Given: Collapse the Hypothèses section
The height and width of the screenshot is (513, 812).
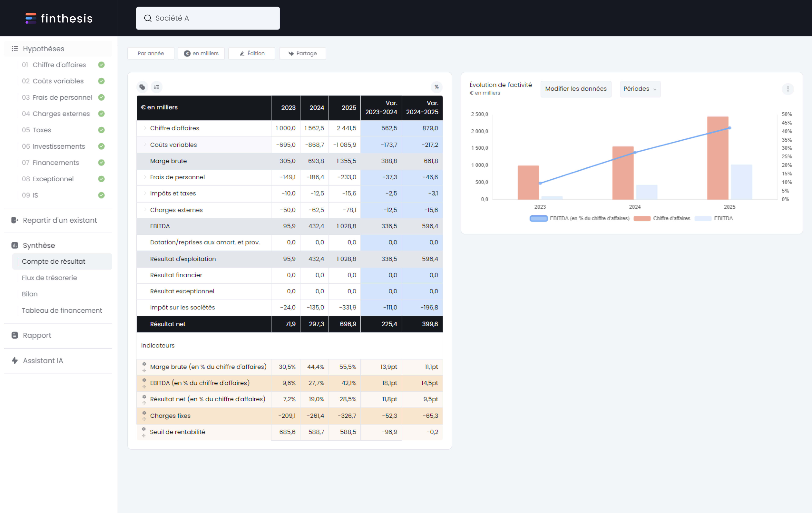Looking at the screenshot, I should pyautogui.click(x=58, y=49).
